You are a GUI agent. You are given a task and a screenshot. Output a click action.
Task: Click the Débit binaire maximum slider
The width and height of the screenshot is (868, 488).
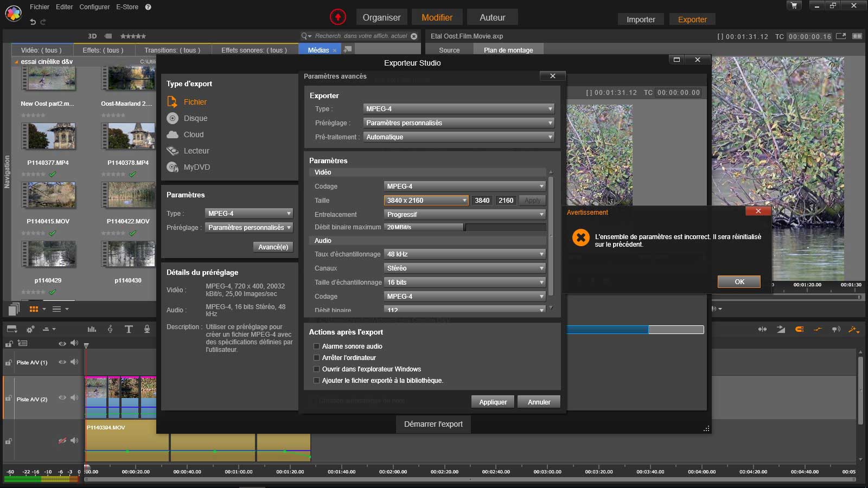coord(464,227)
